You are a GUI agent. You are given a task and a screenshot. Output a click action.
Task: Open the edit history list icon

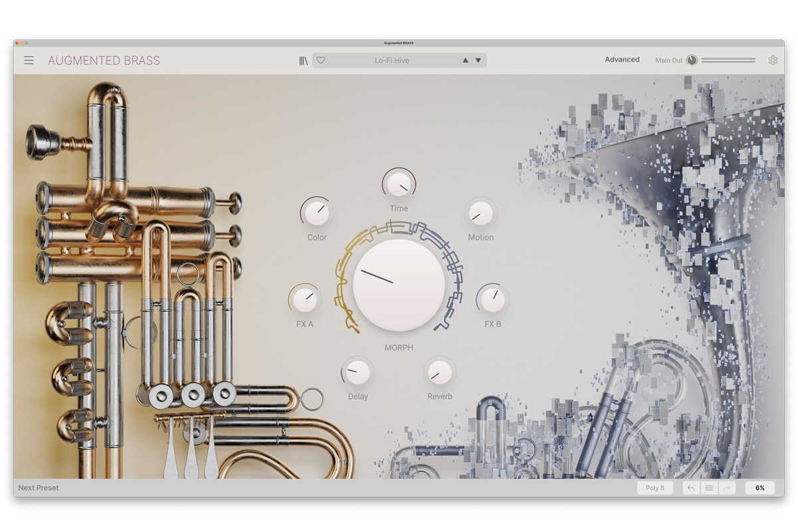pos(709,488)
